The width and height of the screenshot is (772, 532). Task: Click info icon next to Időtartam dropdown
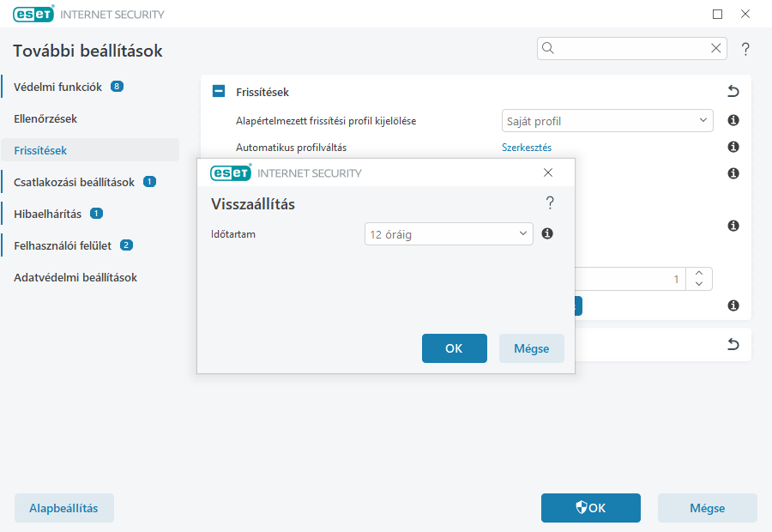click(547, 233)
